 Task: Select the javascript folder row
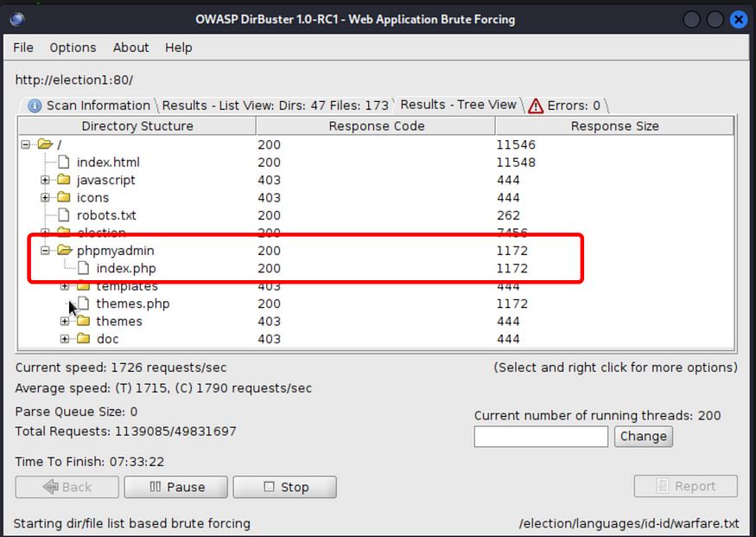105,180
